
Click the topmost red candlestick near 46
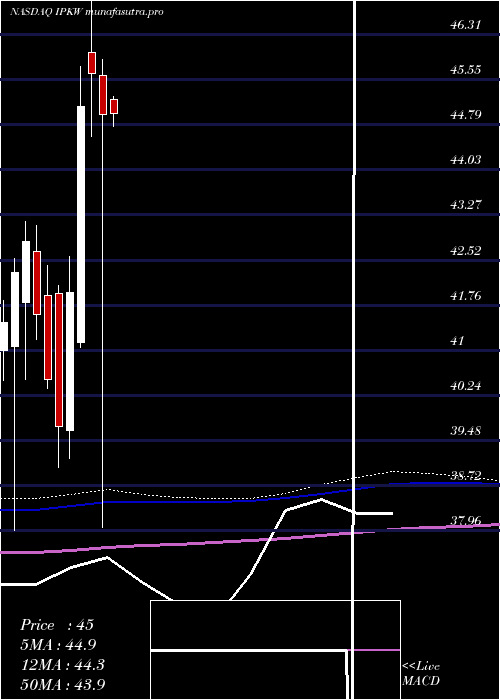point(92,63)
